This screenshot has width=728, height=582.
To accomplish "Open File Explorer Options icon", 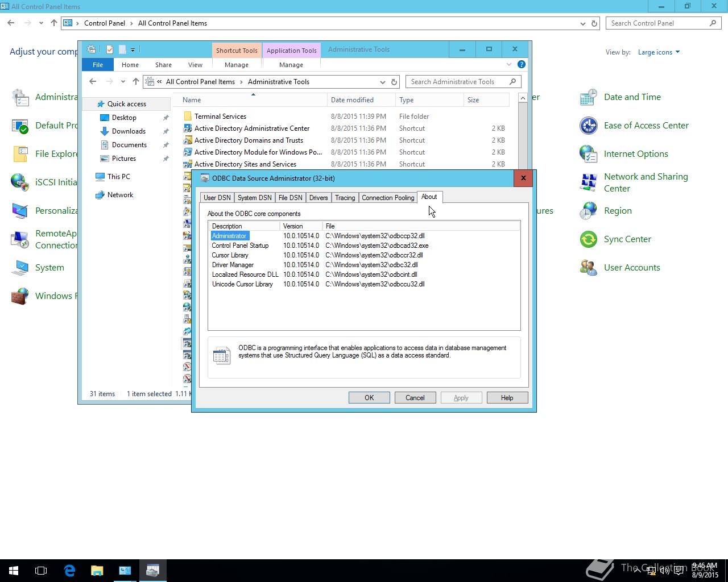I will [20, 154].
